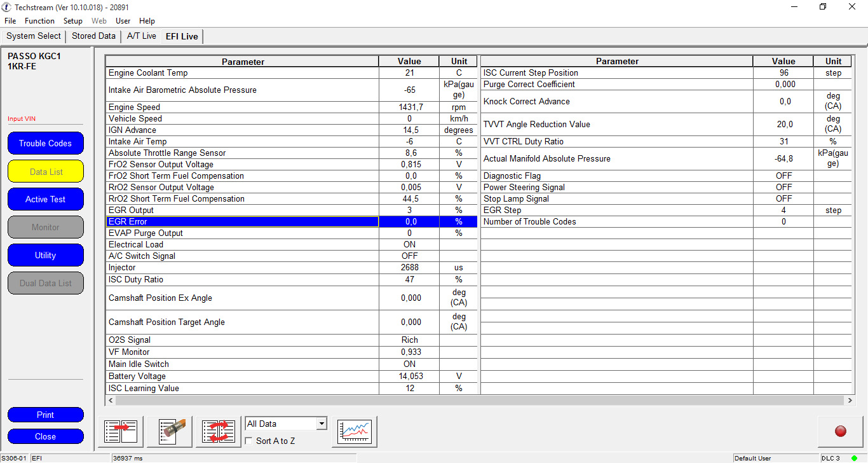Select the O2S Signal row
Image resolution: width=868 pixels, height=463 pixels.
pos(291,340)
